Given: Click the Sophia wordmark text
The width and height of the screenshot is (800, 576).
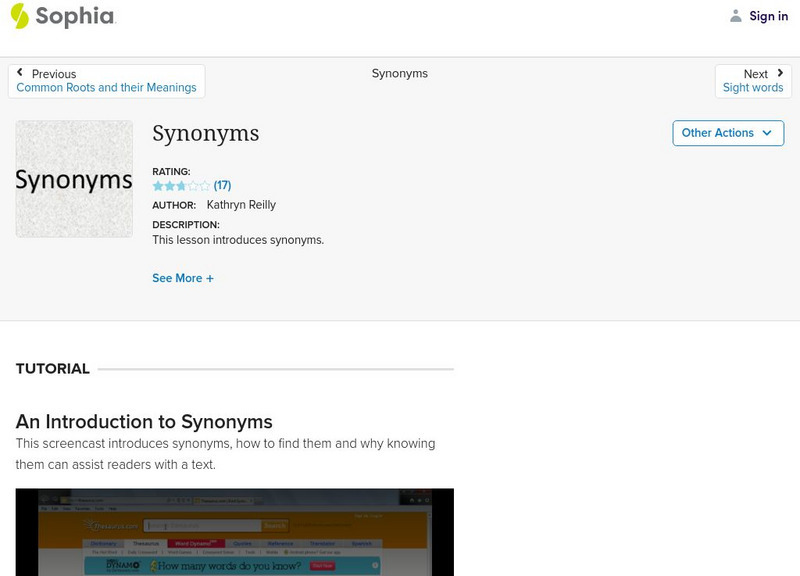Looking at the screenshot, I should click(75, 16).
